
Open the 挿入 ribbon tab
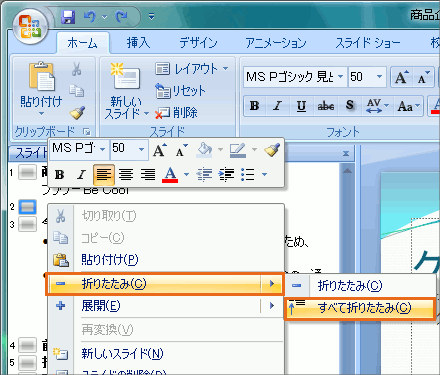point(138,43)
